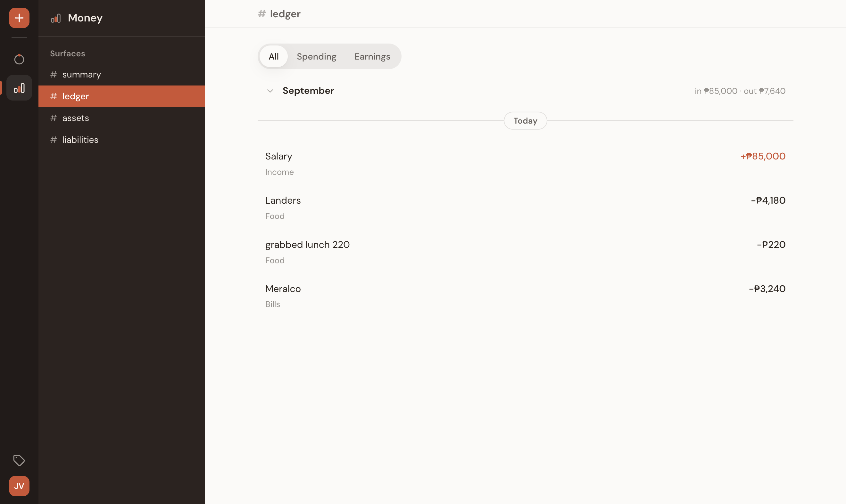846x504 pixels.
Task: Click the in ₱85,000 · out ₱7,640 totals
Action: tap(740, 91)
